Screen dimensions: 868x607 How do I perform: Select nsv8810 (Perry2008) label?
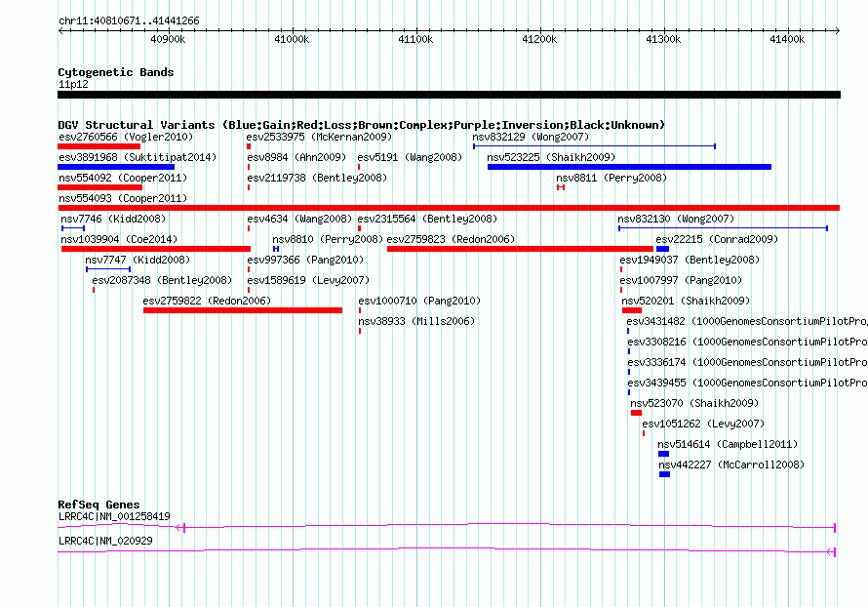[x=328, y=239]
